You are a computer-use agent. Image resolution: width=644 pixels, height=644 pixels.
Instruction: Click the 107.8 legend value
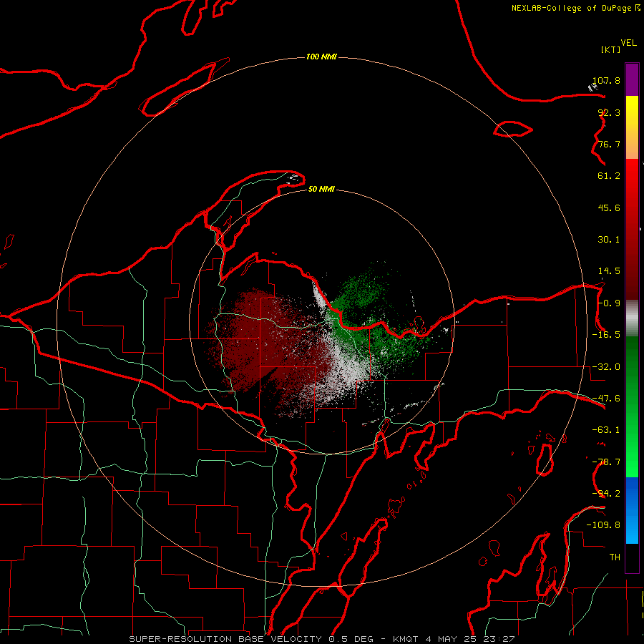click(606, 80)
